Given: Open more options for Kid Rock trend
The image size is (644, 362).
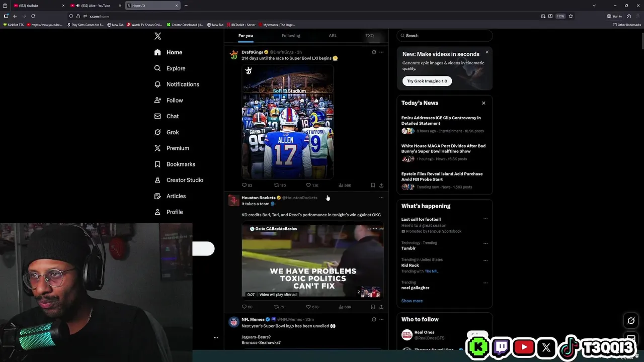Looking at the screenshot, I should (486, 260).
